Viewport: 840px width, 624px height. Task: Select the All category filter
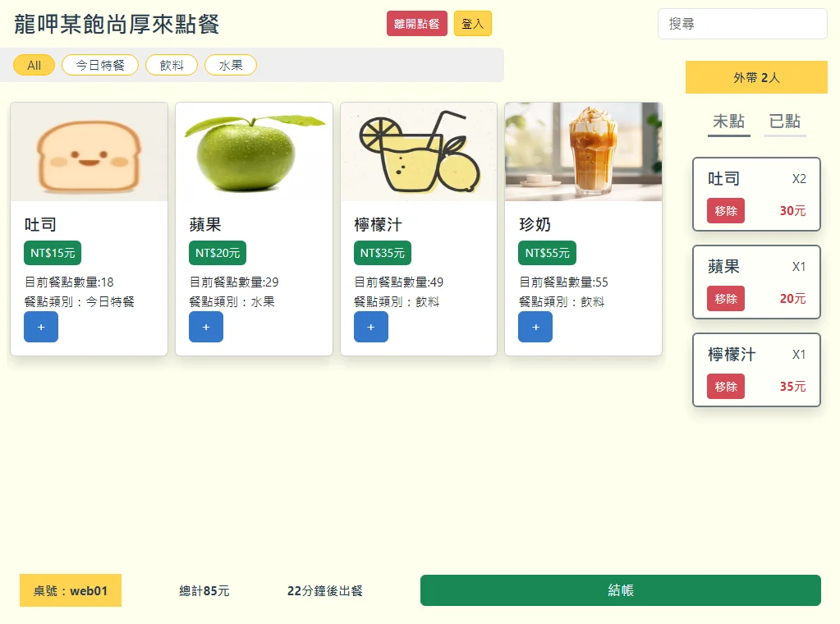34,66
